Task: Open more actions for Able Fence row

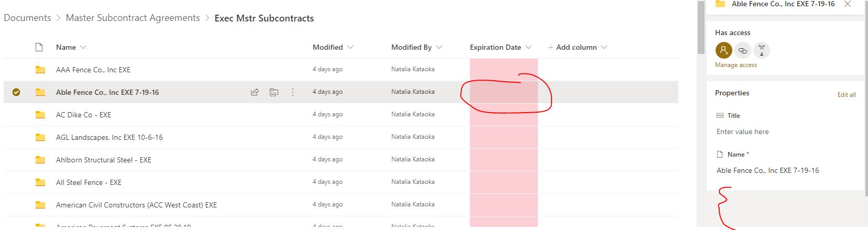Action: click(x=293, y=92)
